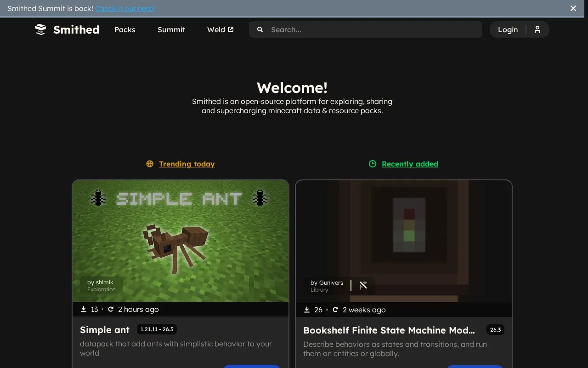Click the by shimik author label
Viewport: 588px width, 368px height.
100,282
